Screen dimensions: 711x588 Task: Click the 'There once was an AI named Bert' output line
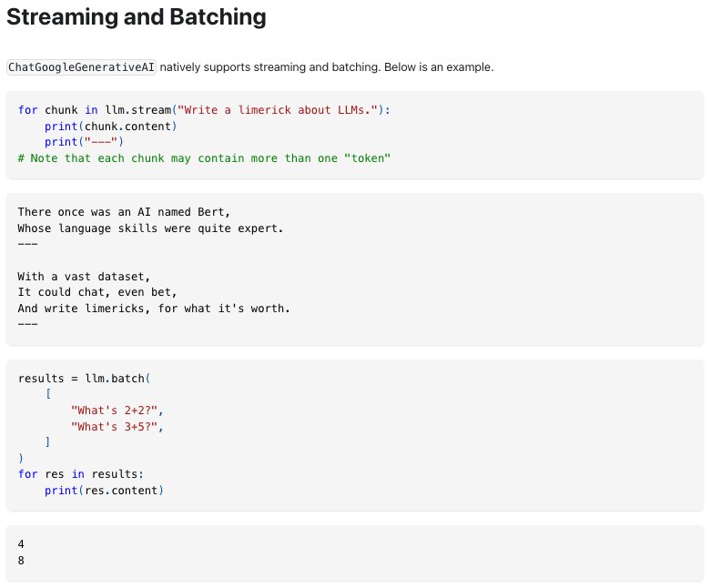[x=124, y=212]
